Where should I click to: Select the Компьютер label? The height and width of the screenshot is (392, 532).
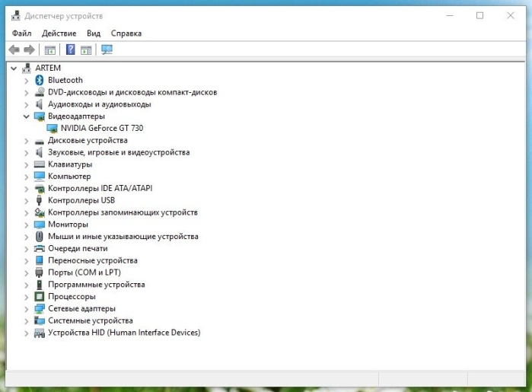click(x=69, y=177)
